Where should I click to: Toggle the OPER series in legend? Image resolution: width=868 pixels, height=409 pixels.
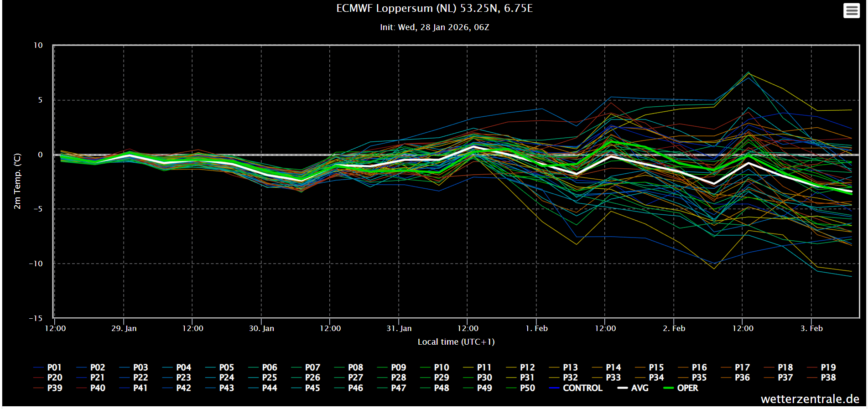point(681,388)
